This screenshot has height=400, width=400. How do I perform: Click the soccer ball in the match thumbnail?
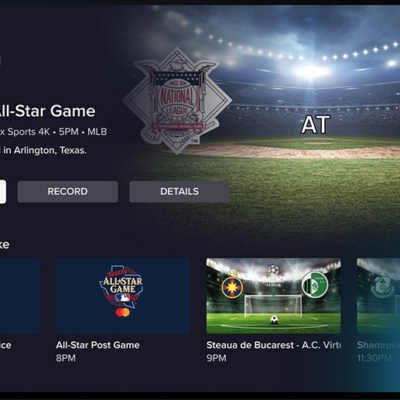click(x=274, y=320)
